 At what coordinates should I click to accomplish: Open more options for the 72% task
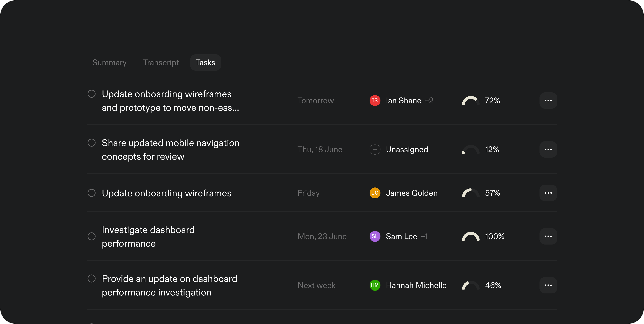(548, 100)
